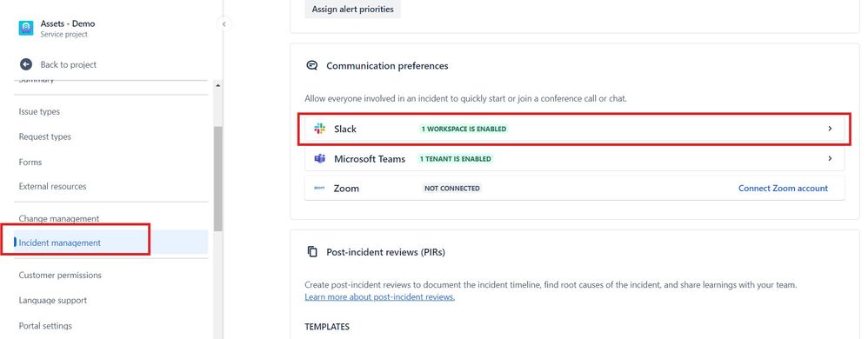Click Assign alert priorities button
The image size is (868, 339).
(352, 9)
